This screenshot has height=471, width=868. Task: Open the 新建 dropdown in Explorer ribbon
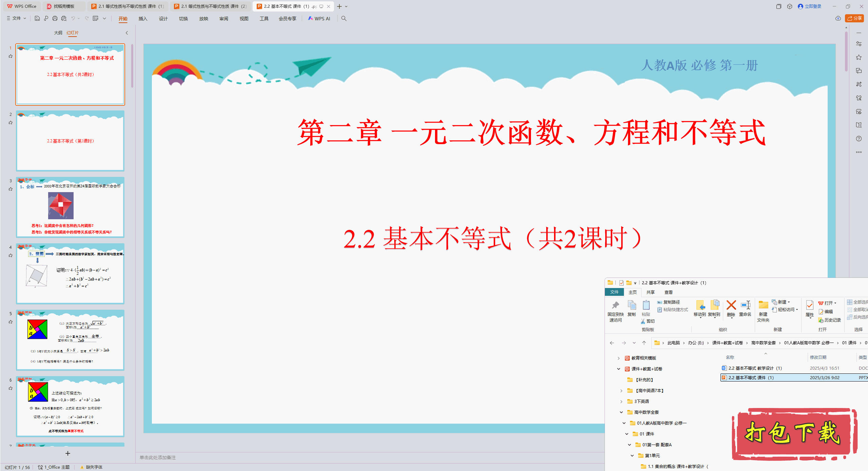pos(781,302)
